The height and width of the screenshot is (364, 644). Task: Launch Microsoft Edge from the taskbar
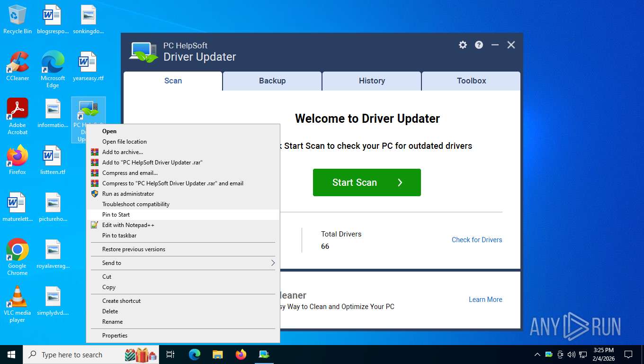(x=195, y=355)
